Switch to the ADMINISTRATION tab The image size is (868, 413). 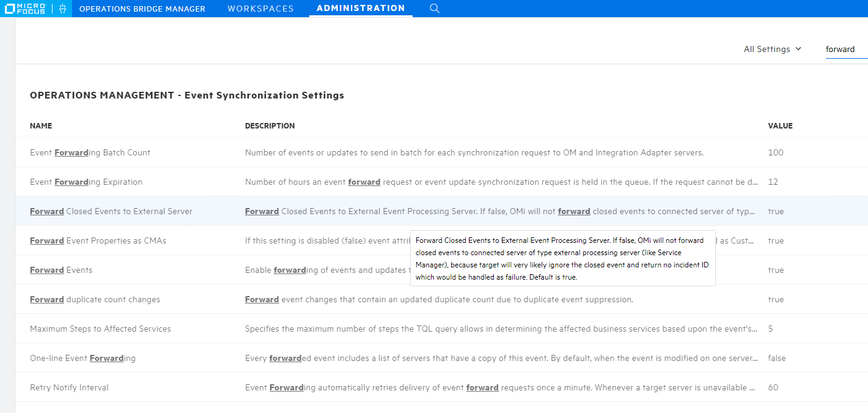click(360, 8)
